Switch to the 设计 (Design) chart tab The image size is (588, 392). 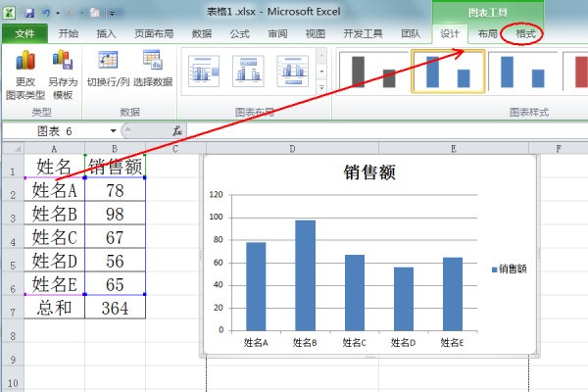[450, 34]
